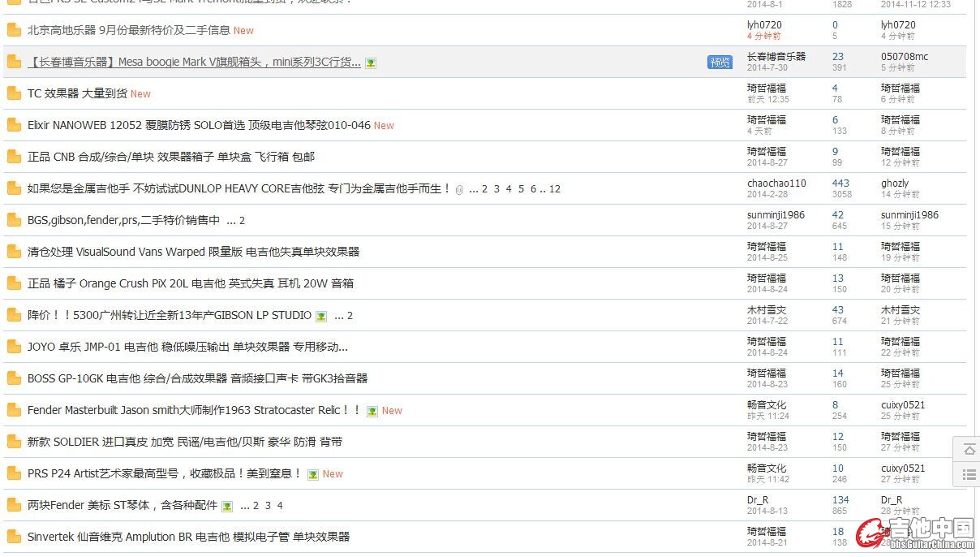The image size is (980, 557).
Task: Open the Sinvertek 仙音维克 Amplution BR thread
Action: pyautogui.click(x=188, y=538)
